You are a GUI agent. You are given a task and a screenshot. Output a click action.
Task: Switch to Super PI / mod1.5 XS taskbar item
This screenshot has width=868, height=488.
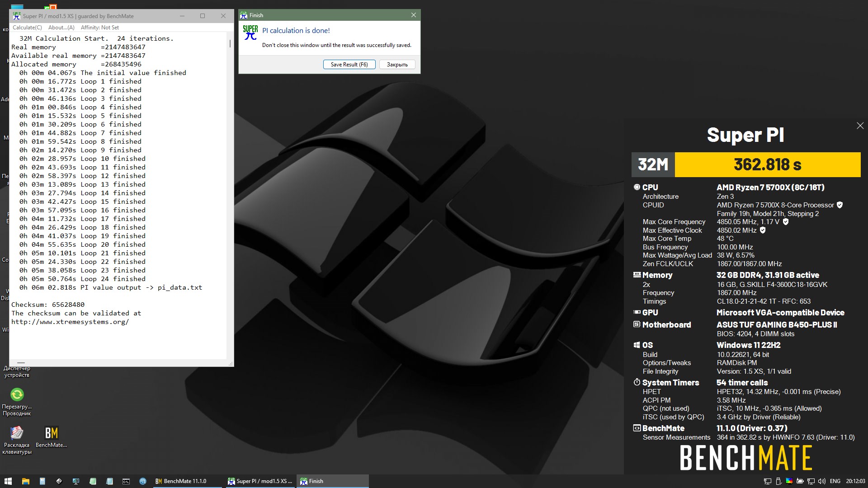click(x=260, y=481)
